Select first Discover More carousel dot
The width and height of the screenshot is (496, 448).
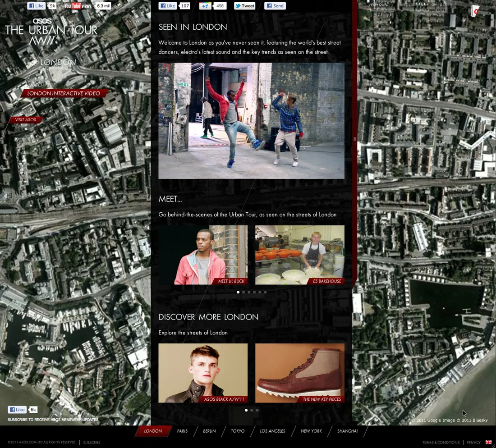click(x=246, y=411)
